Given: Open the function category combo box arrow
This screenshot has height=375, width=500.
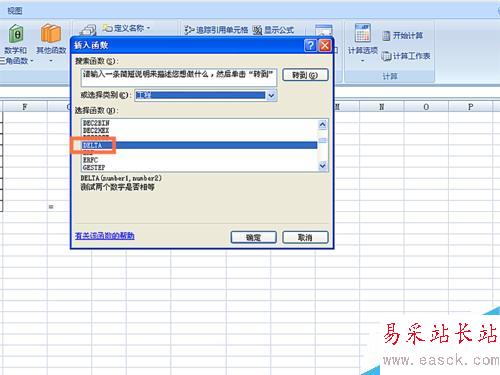Looking at the screenshot, I should (272, 96).
